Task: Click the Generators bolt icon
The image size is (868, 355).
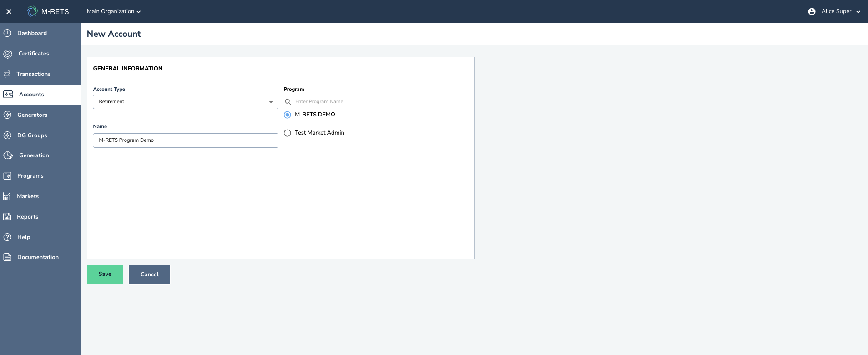Action: click(x=7, y=115)
